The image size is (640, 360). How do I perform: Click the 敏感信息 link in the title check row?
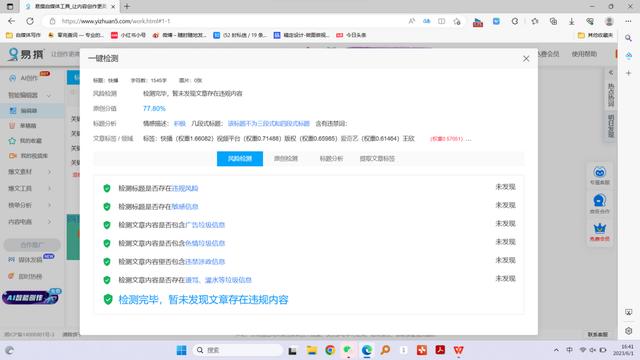pos(185,207)
